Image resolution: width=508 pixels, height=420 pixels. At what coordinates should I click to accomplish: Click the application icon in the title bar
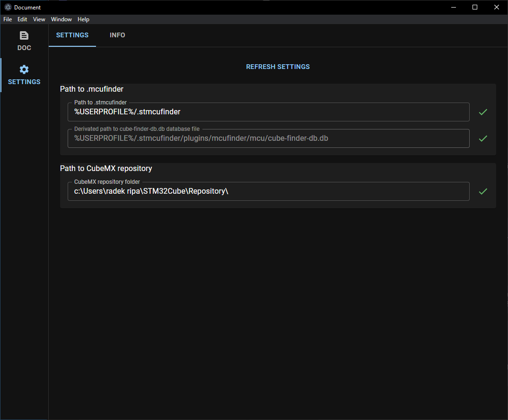(x=8, y=7)
